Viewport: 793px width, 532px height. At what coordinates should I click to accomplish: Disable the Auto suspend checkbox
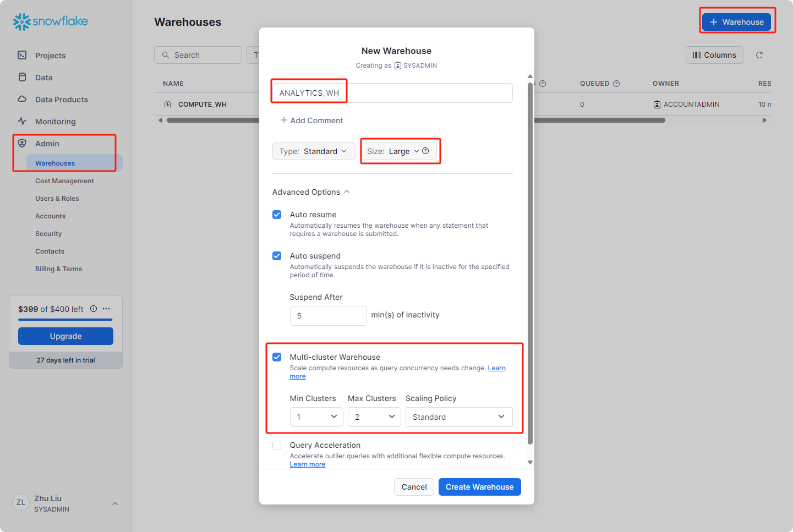coord(277,256)
